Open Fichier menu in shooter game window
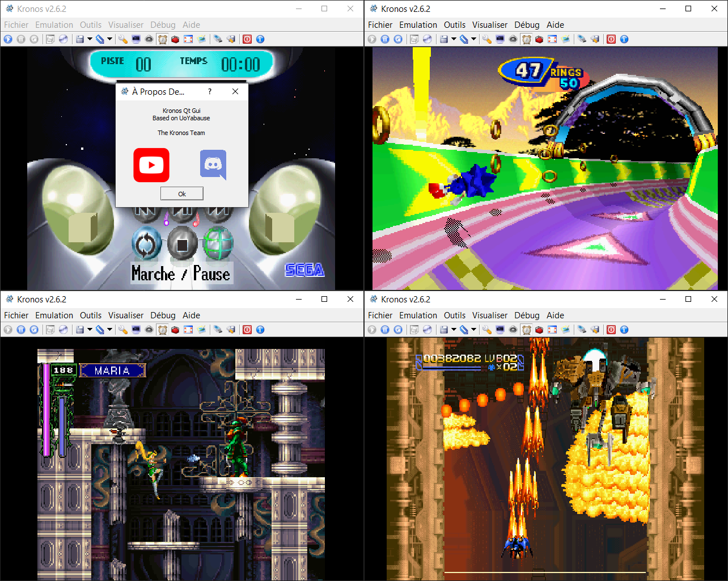The width and height of the screenshot is (728, 581). (x=380, y=315)
